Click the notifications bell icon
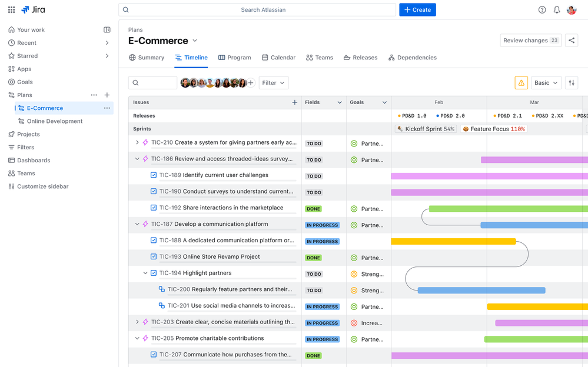 [556, 9]
